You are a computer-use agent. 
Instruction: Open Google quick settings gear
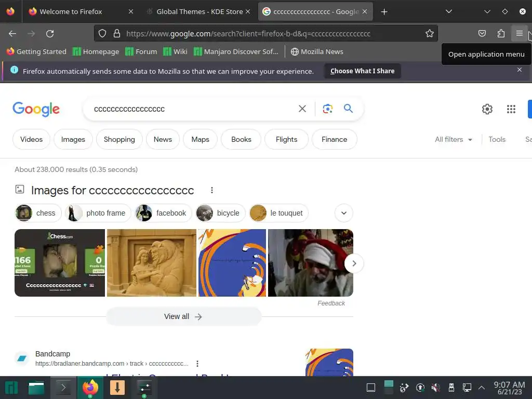(x=487, y=109)
